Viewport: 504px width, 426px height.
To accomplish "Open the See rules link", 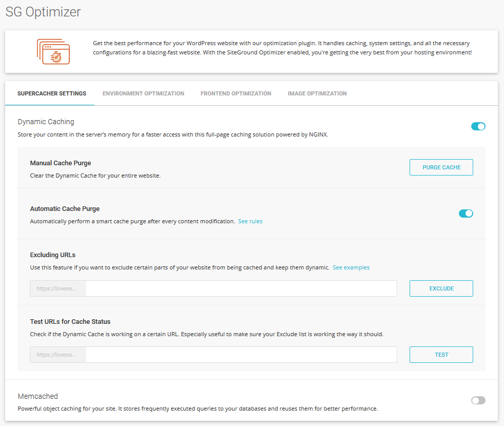I will coord(250,221).
